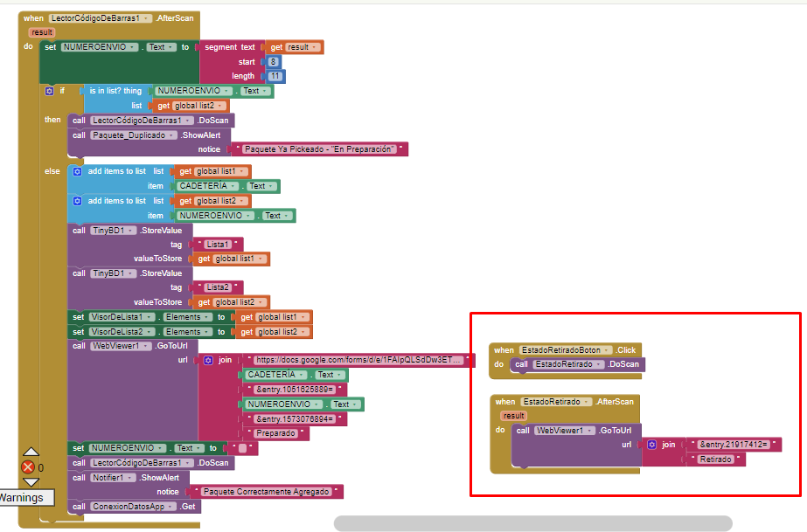Click the result parameter in the EstadoRetirado AfterScan block

point(514,416)
